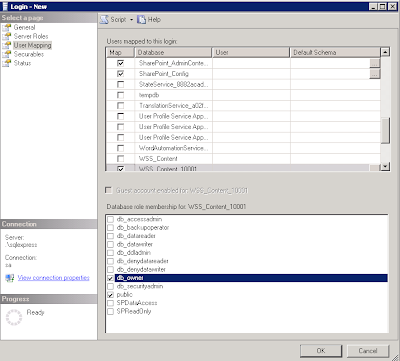This screenshot has width=400, height=361.
Task: Click database list scroll up arrow
Action: (x=385, y=52)
